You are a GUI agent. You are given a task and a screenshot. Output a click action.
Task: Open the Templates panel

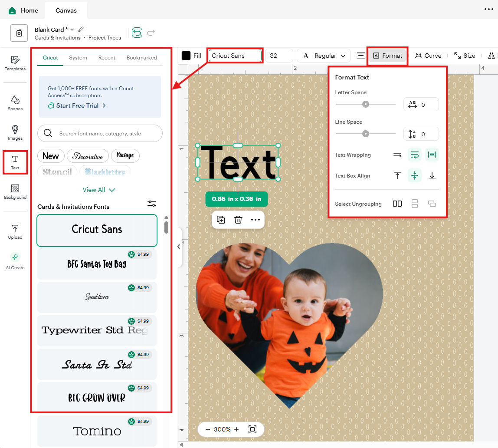pos(15,63)
